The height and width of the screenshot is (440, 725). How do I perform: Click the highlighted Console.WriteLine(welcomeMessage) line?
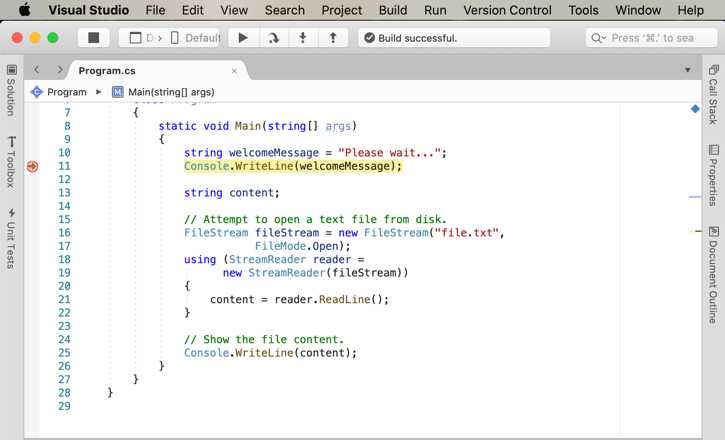(x=293, y=166)
